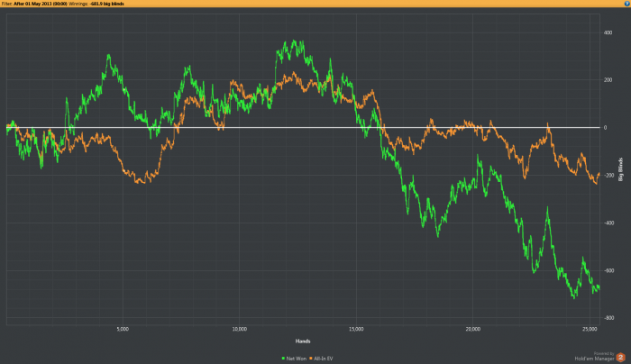Image resolution: width=631 pixels, height=364 pixels.
Task: Click the -800 big blinds axis label
Action: (x=608, y=318)
